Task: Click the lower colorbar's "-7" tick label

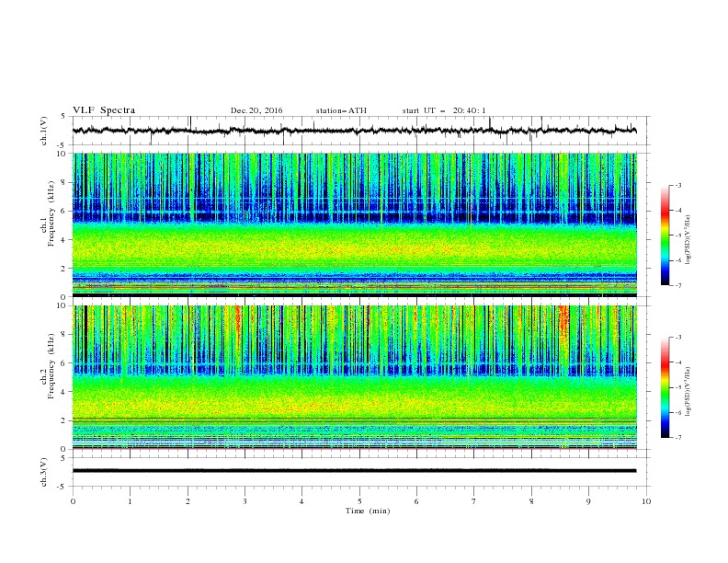Action: point(678,438)
